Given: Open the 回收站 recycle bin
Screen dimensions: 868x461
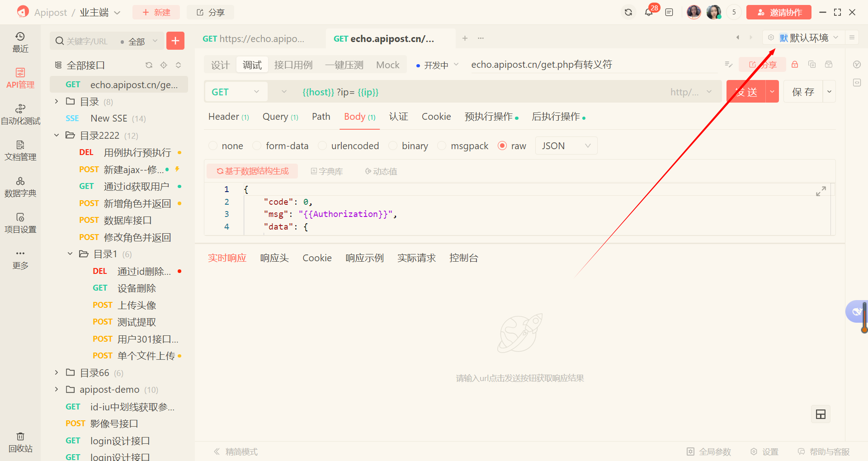Looking at the screenshot, I should pos(20,442).
